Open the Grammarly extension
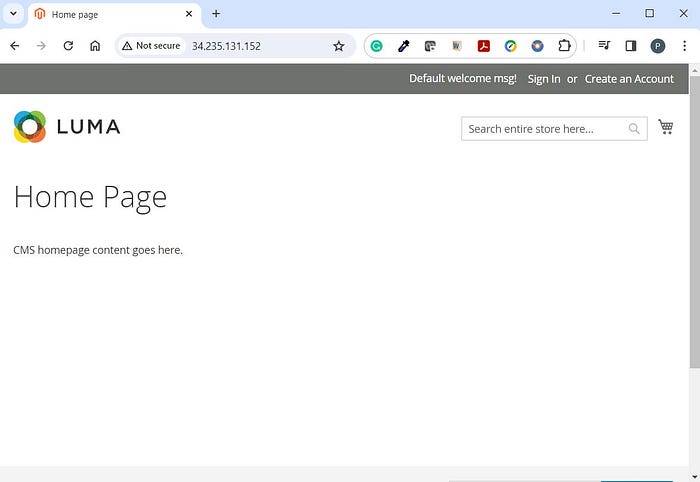This screenshot has height=482, width=700. click(x=376, y=46)
